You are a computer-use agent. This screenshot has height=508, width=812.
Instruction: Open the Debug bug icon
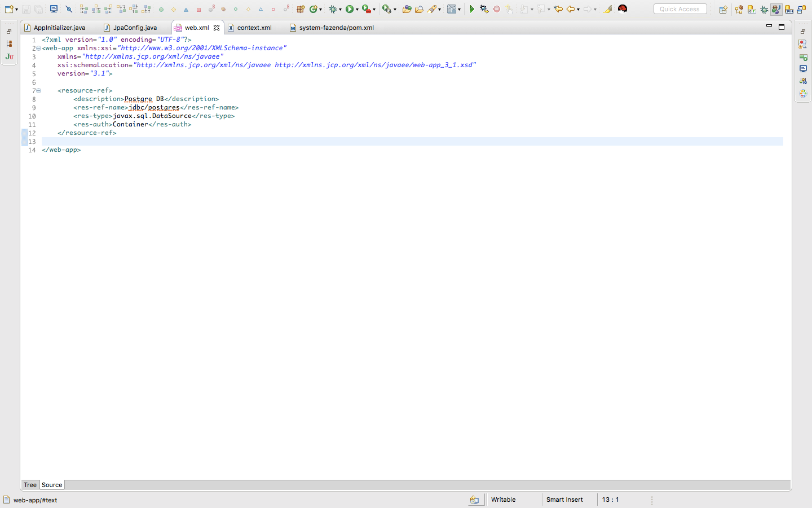coord(333,9)
